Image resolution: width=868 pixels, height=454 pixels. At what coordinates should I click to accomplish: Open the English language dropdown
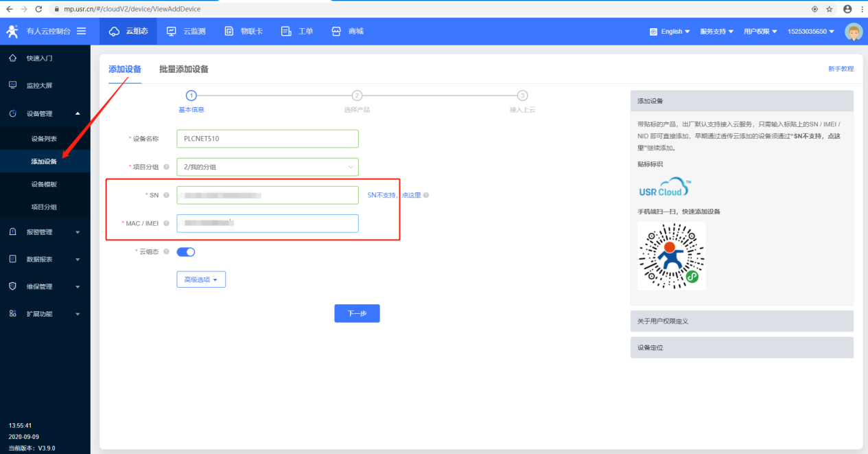(670, 32)
